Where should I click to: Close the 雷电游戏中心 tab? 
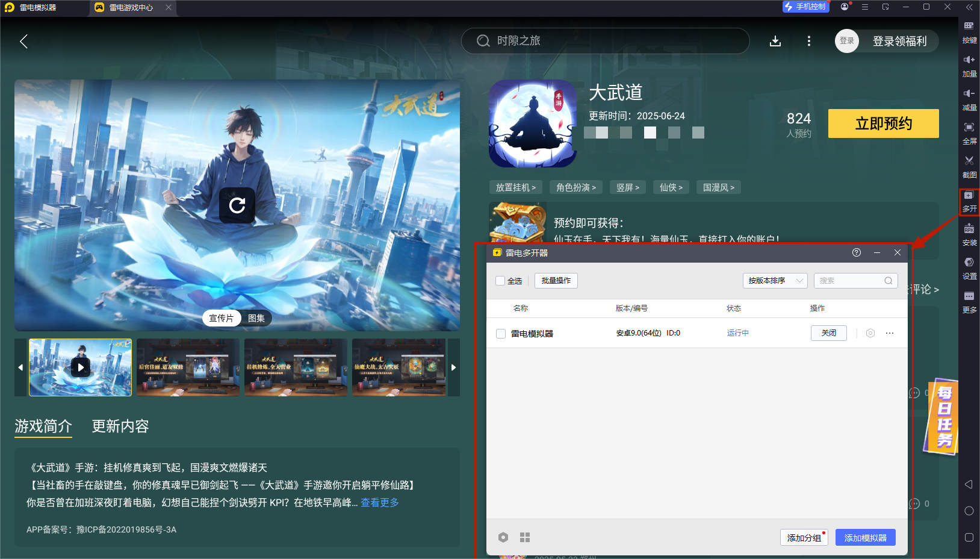pyautogui.click(x=169, y=7)
